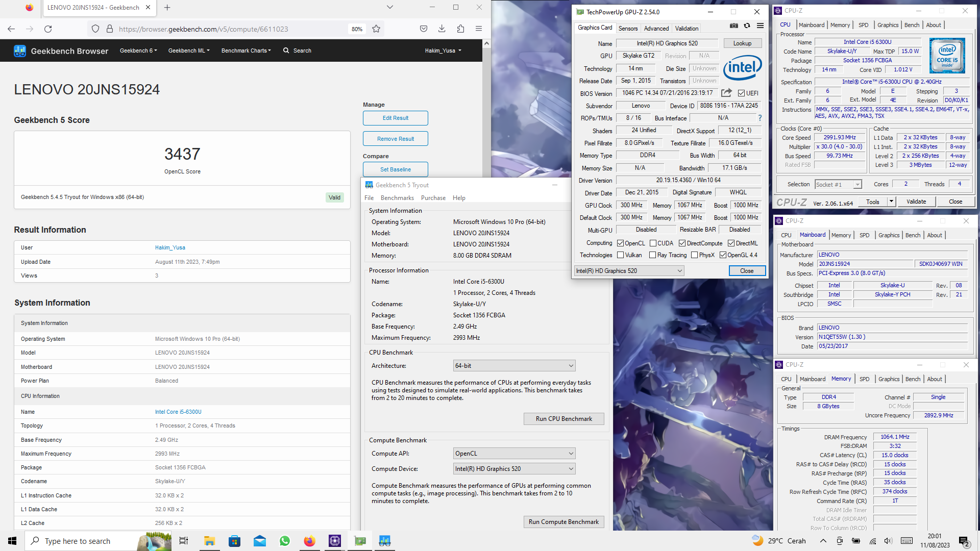Screen dimensions: 980x551
Task: Click Run CPU Benchmark button
Action: pyautogui.click(x=564, y=419)
